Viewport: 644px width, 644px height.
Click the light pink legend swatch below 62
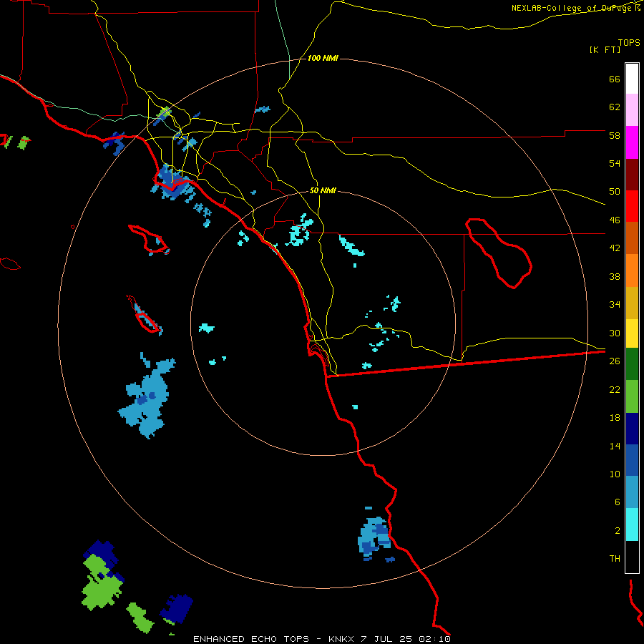coord(632,109)
